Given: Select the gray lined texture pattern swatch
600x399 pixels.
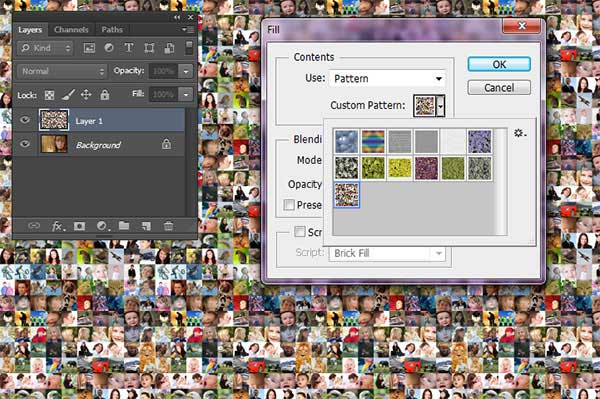Looking at the screenshot, I should coord(400,142).
